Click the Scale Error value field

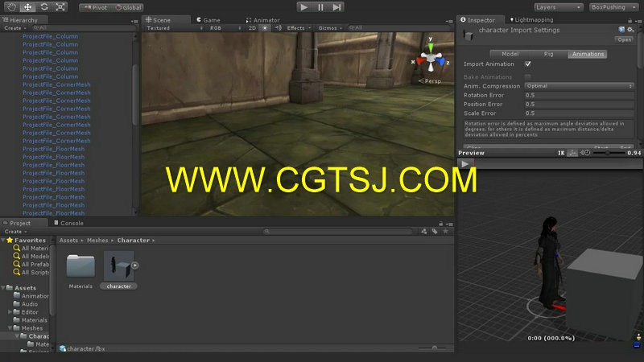click(x=579, y=113)
